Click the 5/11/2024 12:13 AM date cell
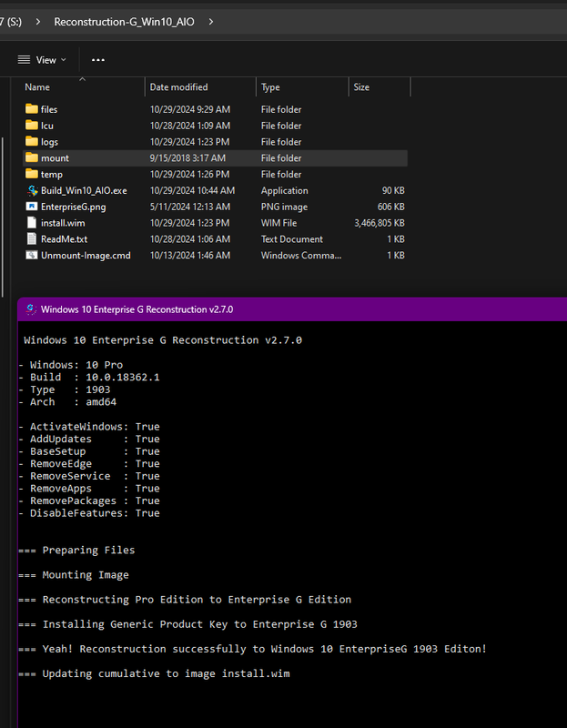The image size is (567, 728). (190, 207)
